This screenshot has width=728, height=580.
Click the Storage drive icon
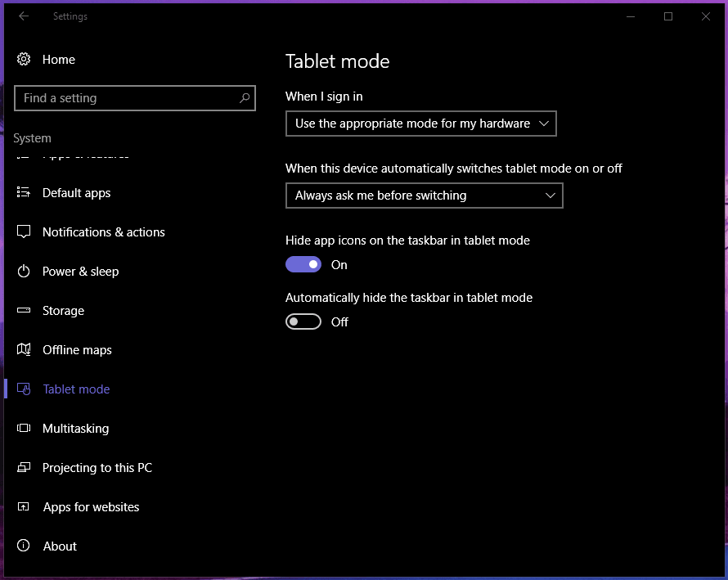point(24,311)
